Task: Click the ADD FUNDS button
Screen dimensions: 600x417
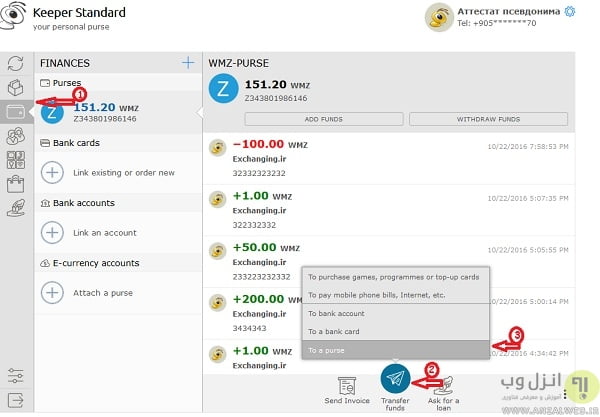Action: 322,119
